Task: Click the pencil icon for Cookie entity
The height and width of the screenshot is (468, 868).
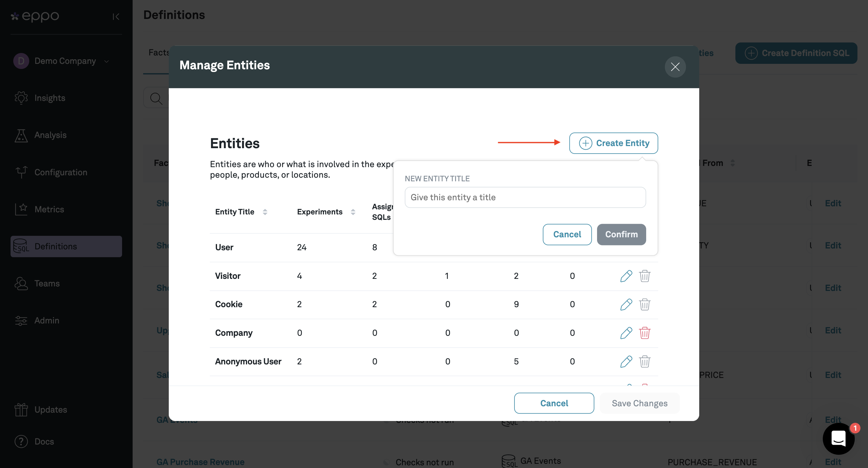Action: (x=626, y=304)
